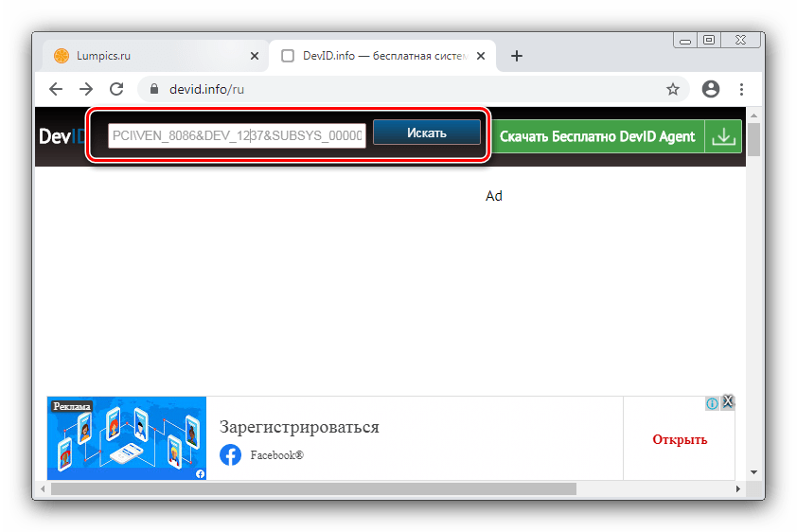Viewport: 797px width, 532px height.
Task: Switch to the Lumpics.ru tab
Action: pyautogui.click(x=155, y=56)
